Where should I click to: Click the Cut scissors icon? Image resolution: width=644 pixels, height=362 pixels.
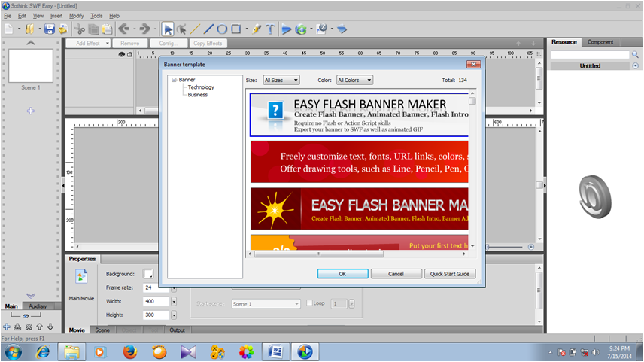80,29
